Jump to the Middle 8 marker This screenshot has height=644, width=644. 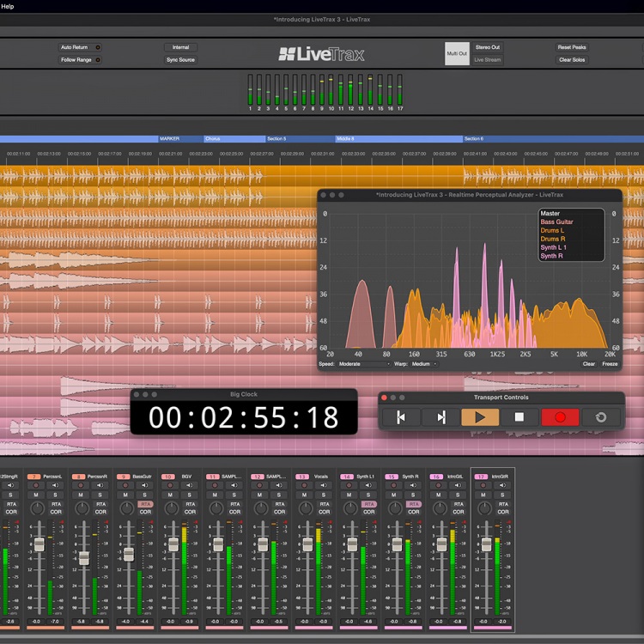coord(398,139)
